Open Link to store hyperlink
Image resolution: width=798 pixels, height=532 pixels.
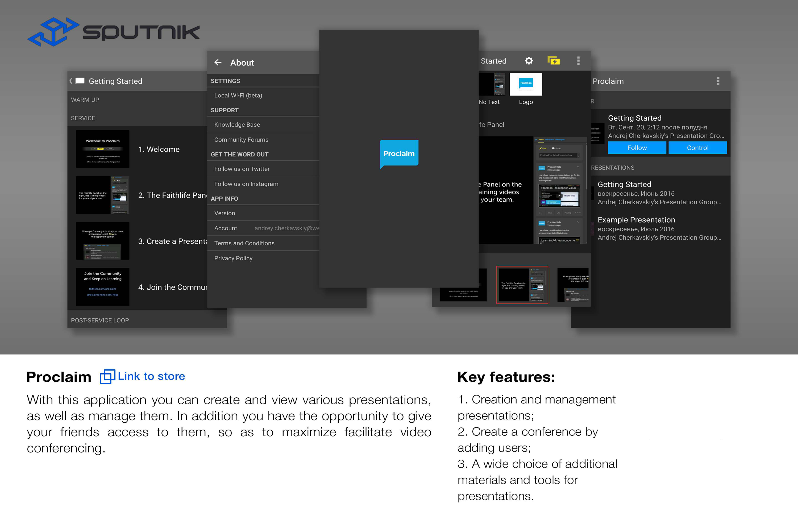151,376
